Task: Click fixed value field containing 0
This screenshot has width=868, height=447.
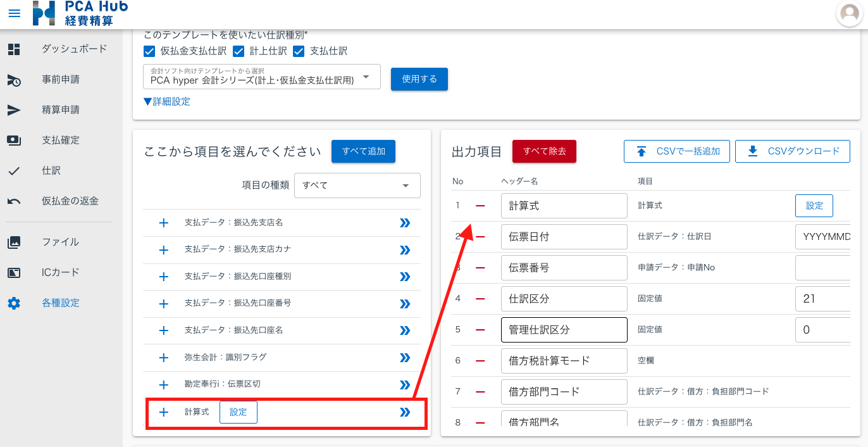Action: pos(822,330)
